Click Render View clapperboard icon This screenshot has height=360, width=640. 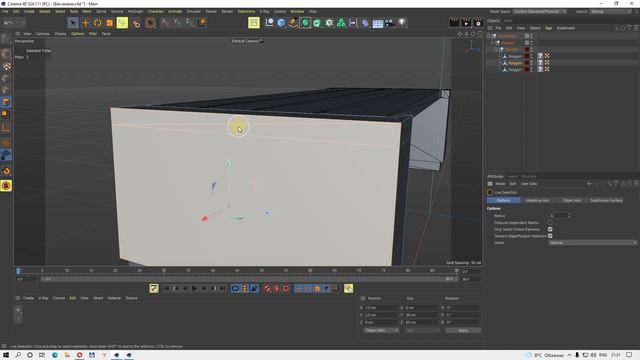[454, 23]
